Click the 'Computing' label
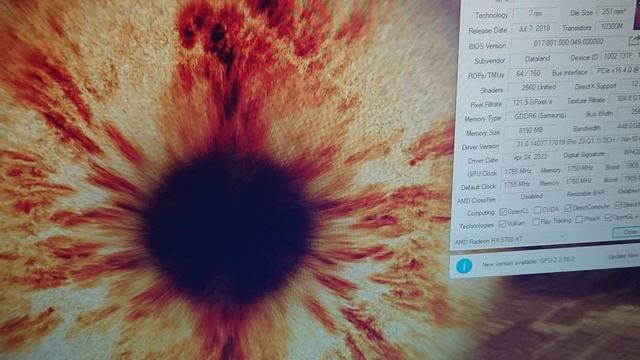The width and height of the screenshot is (640, 360). (480, 213)
